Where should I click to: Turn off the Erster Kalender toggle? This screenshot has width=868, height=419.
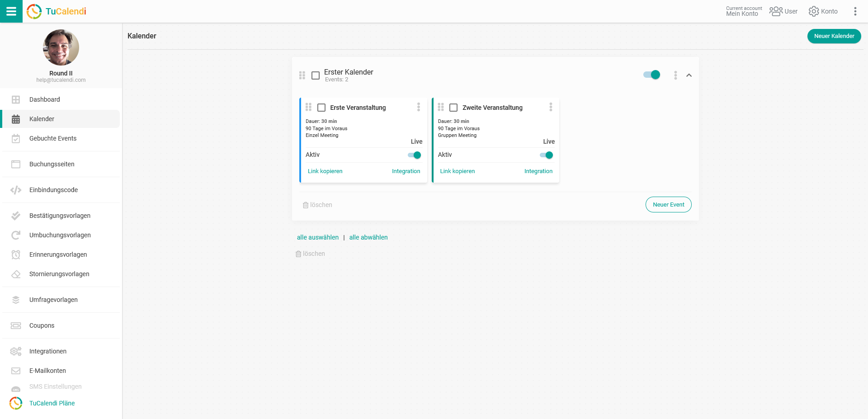coord(651,75)
